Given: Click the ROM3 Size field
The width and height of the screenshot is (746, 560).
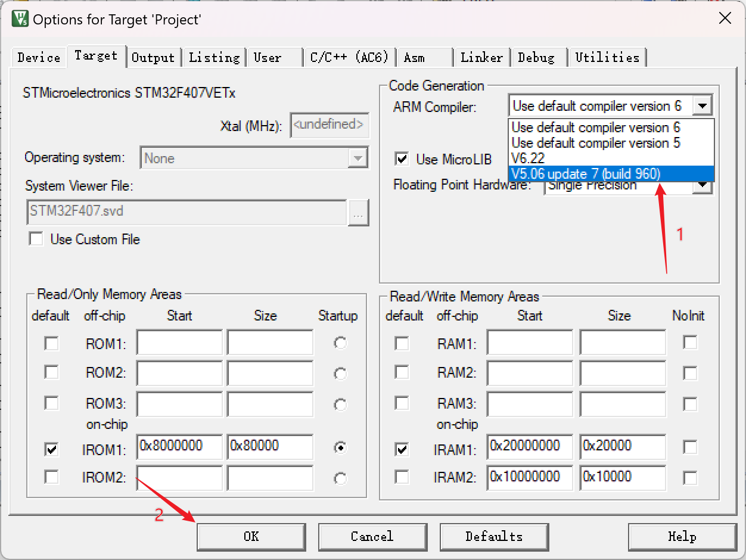Looking at the screenshot, I should tap(270, 404).
